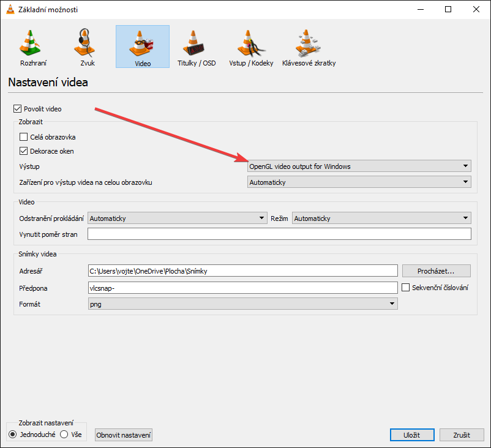Open Vstup / Kodeky settings icon
Screen dimensions: 491x448
click(251, 44)
